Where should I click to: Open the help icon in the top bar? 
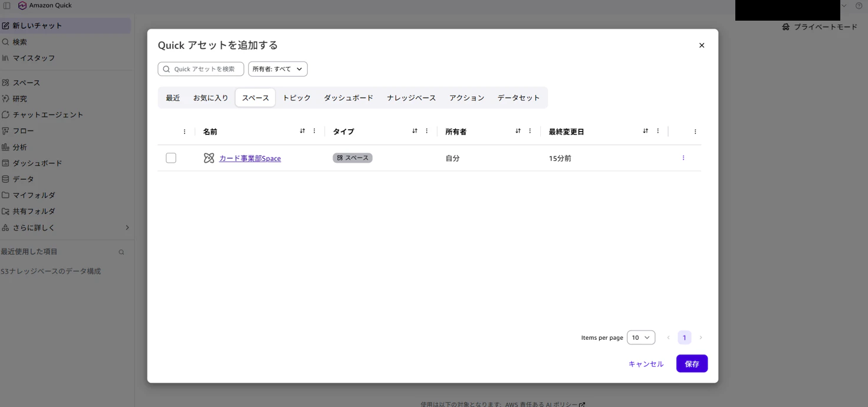[x=859, y=6]
